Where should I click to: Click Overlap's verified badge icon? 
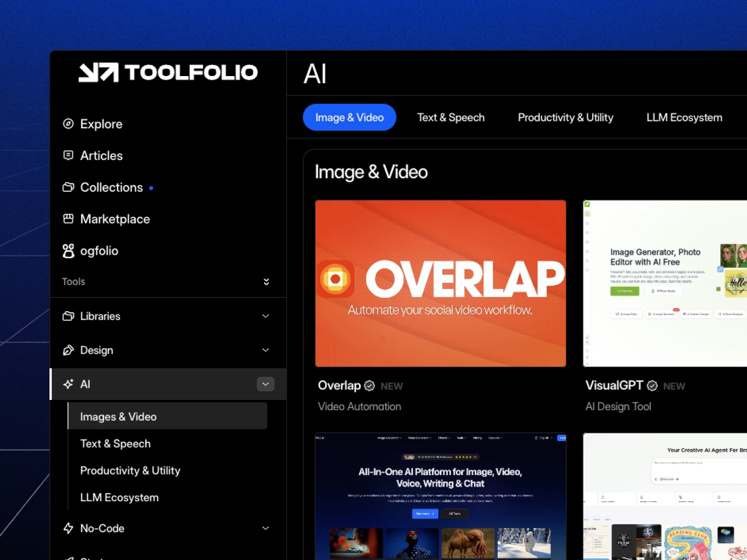tap(369, 385)
